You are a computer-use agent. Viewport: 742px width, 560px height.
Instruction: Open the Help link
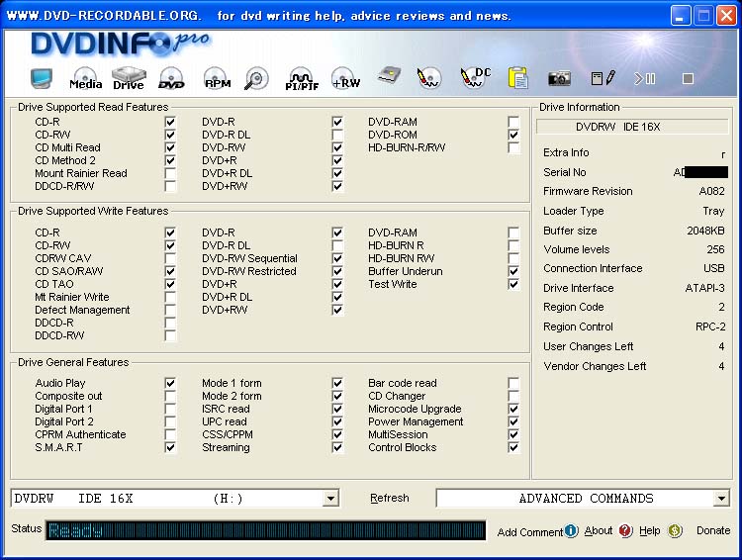pos(650,530)
